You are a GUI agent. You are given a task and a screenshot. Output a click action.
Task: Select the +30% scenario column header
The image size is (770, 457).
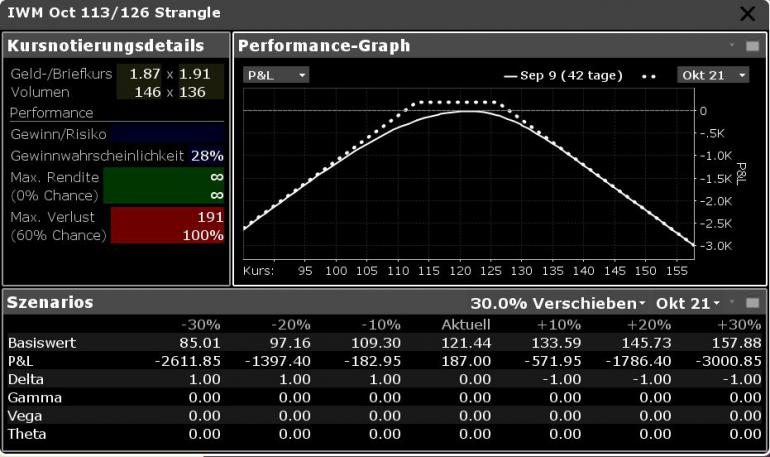point(739,324)
